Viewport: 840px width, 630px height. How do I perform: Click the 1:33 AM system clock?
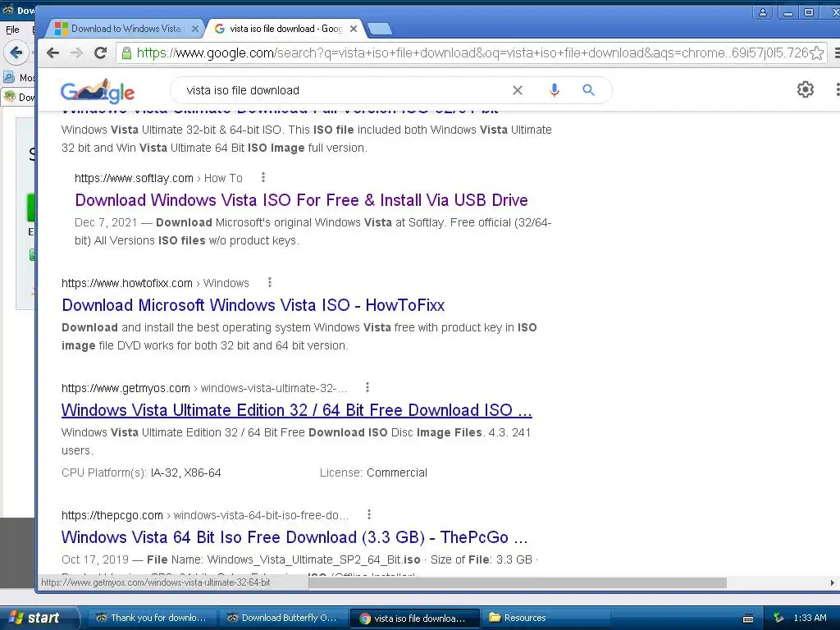[x=810, y=618]
